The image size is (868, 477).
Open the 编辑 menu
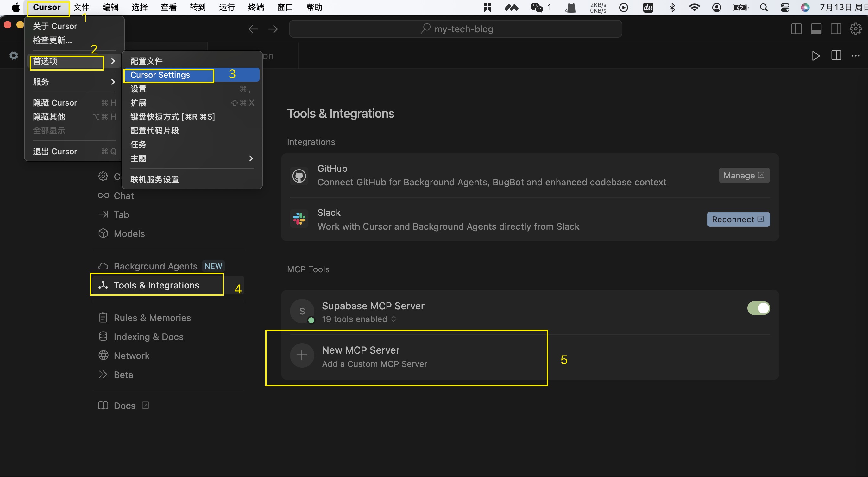110,7
